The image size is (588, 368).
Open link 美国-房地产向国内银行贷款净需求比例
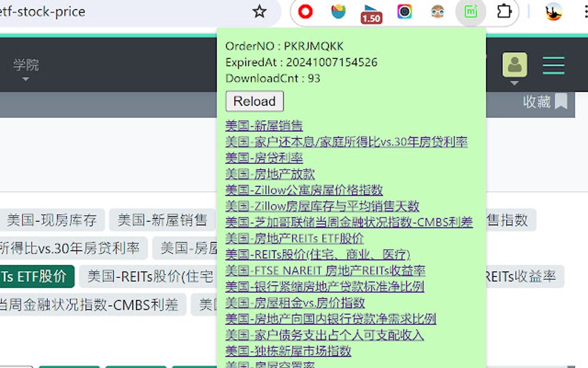(x=331, y=319)
